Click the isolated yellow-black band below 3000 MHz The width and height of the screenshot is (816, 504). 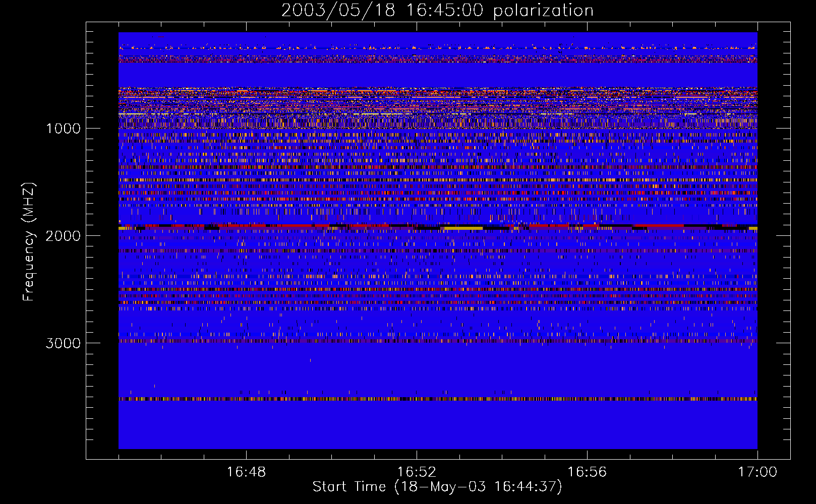click(x=438, y=399)
